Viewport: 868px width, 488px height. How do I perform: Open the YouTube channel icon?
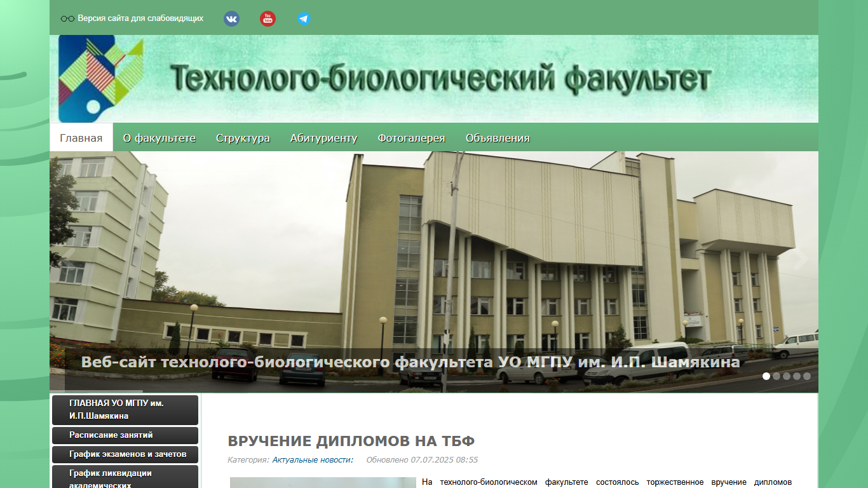click(268, 18)
